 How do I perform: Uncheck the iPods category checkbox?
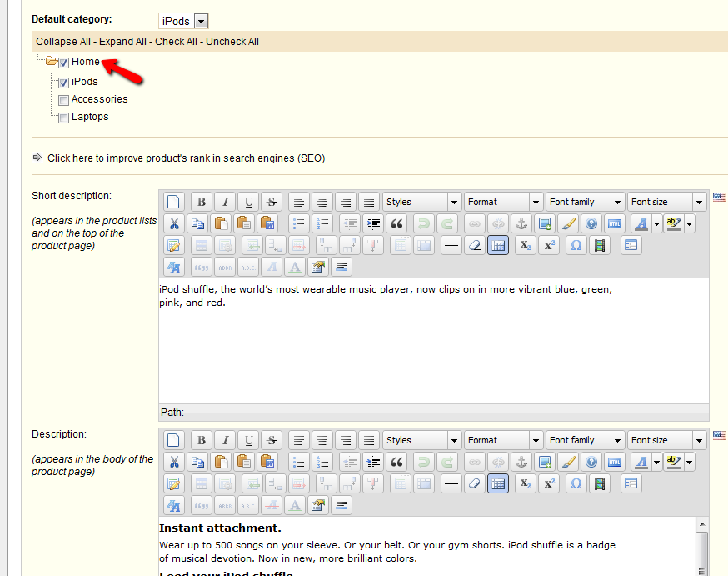tap(63, 83)
